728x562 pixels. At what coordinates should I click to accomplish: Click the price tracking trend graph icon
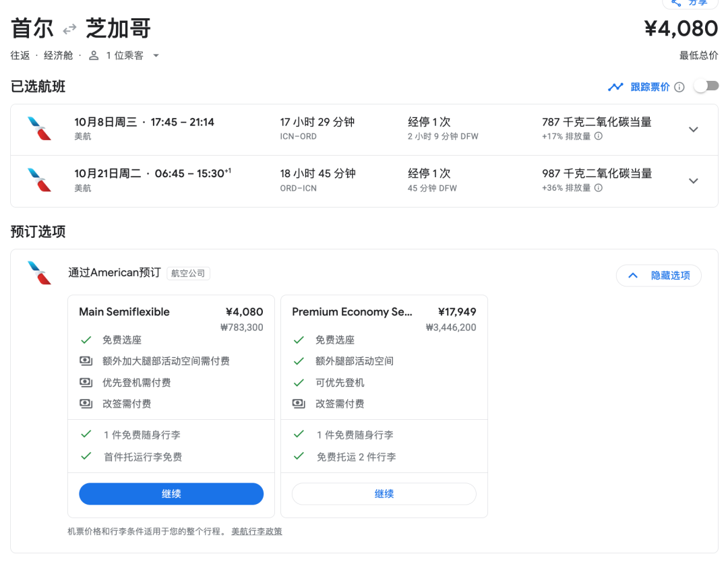pyautogui.click(x=615, y=87)
